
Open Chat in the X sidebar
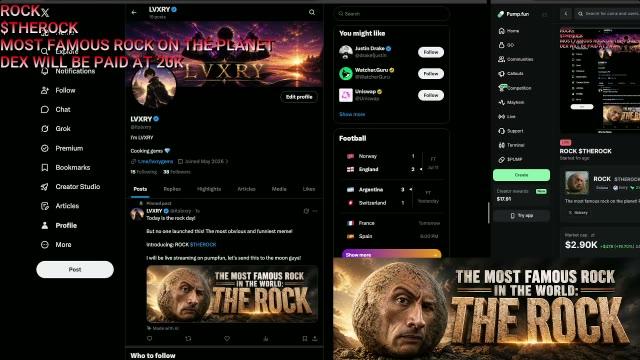[56, 109]
